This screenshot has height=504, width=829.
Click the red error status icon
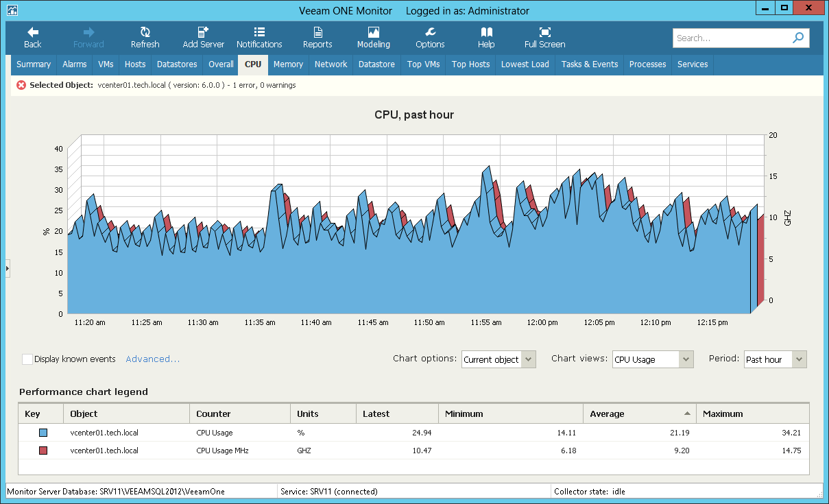click(21, 85)
